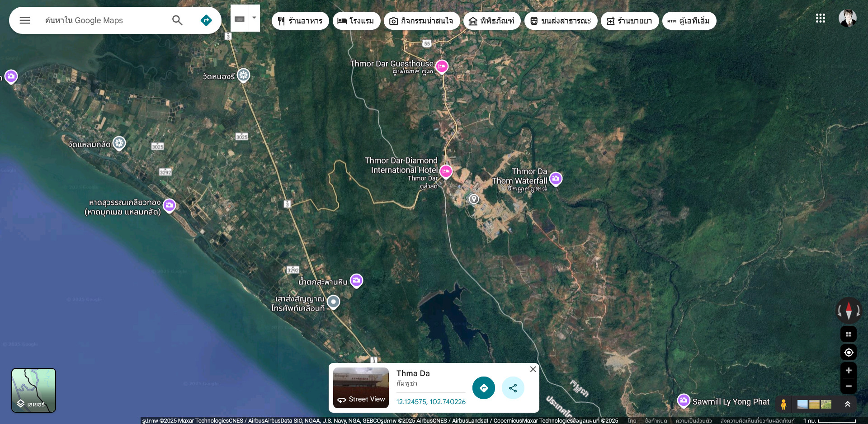Focus the Google Maps search field
This screenshot has height=424, width=868.
click(104, 20)
